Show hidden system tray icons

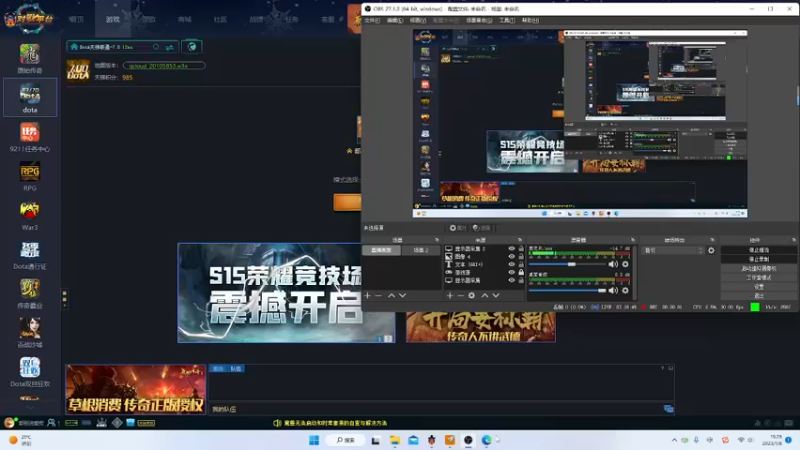(x=674, y=440)
